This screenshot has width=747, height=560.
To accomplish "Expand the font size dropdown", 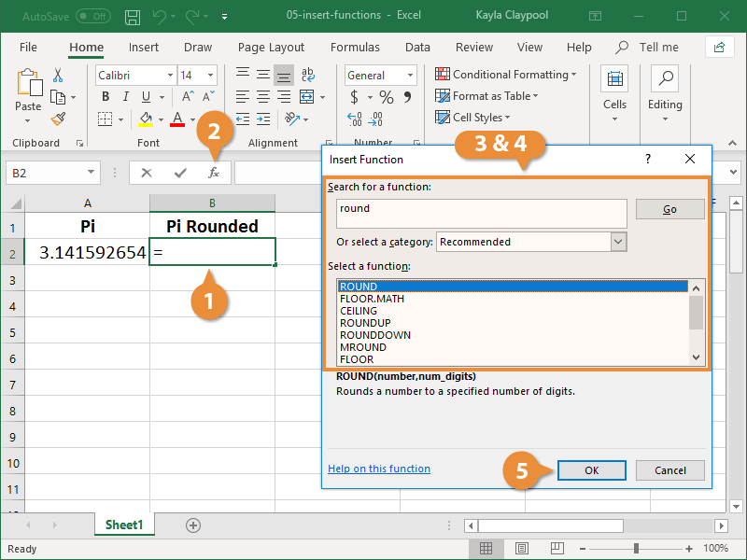I will (x=210, y=76).
